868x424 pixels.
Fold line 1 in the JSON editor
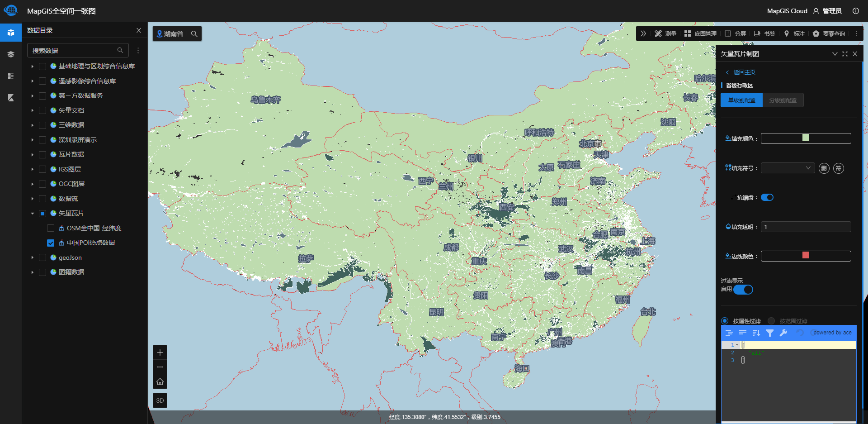pyautogui.click(x=737, y=345)
